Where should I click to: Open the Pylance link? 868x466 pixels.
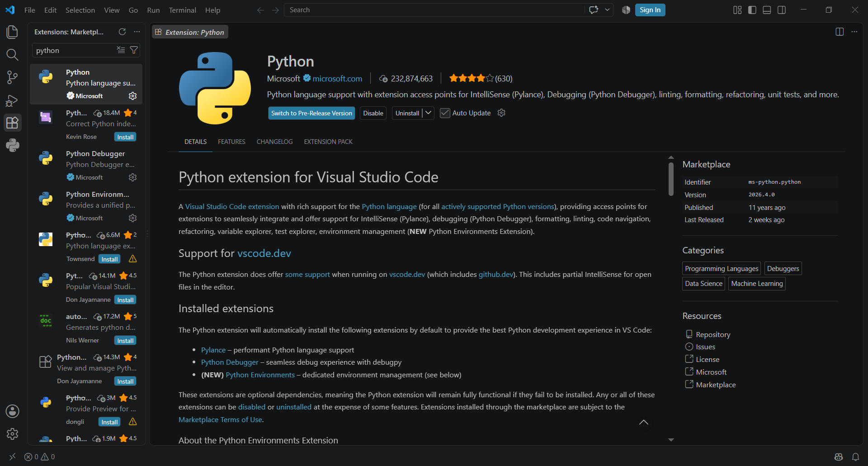213,350
